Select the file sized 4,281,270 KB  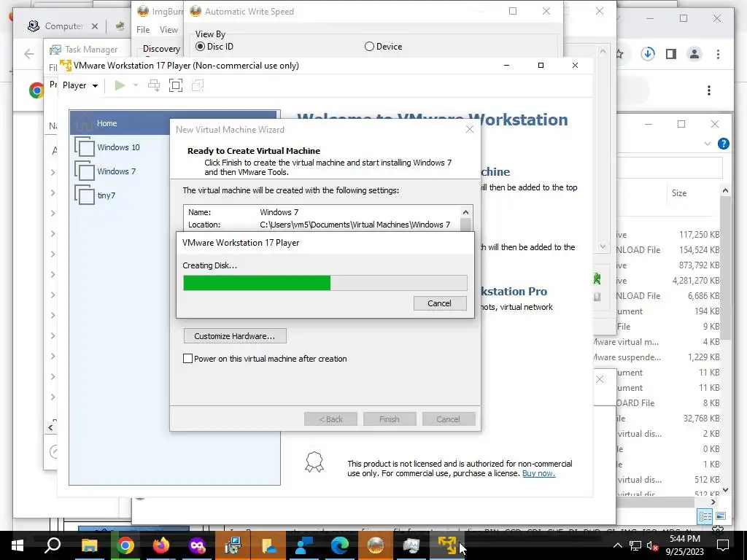click(696, 281)
